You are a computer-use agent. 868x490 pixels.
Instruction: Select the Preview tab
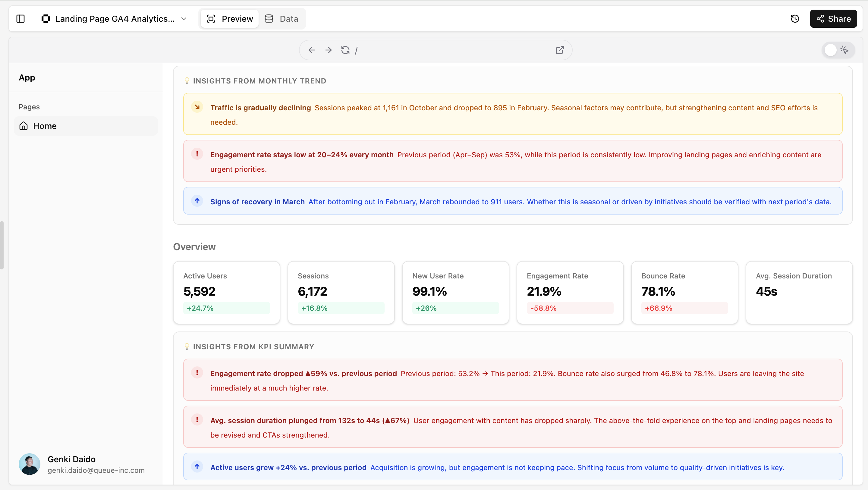coord(230,19)
